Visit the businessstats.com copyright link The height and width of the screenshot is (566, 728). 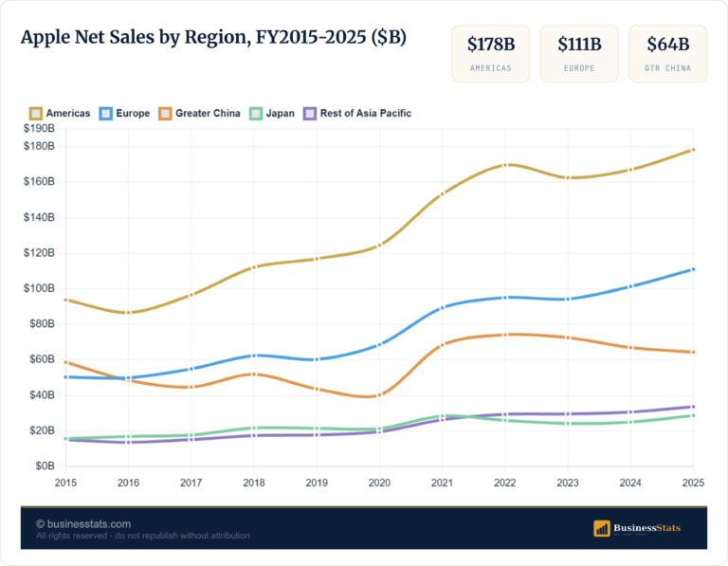(83, 524)
